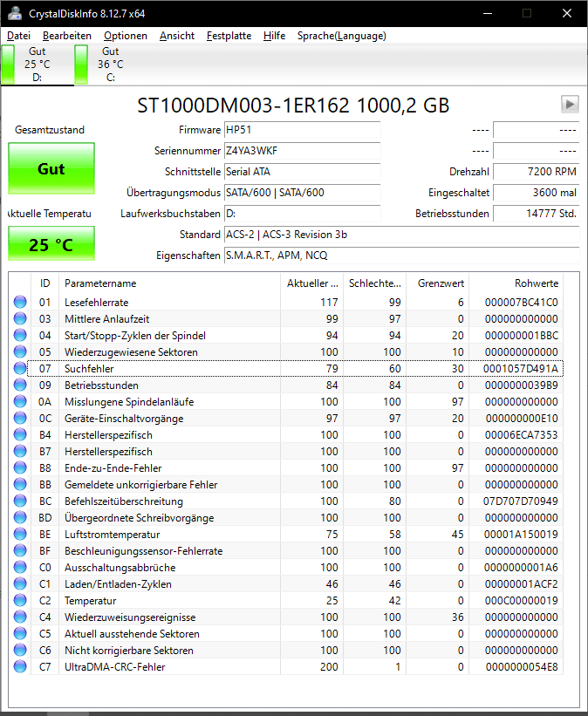Click the drive title ST1000DM003-1ER162

click(x=293, y=105)
